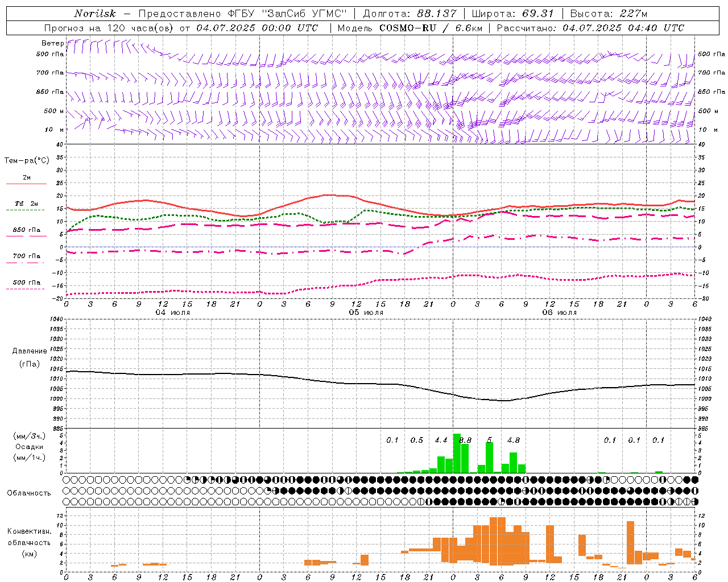The image size is (728, 582).
Task: Click the "4.4" three-hour precipitation value
Action: 441,440
